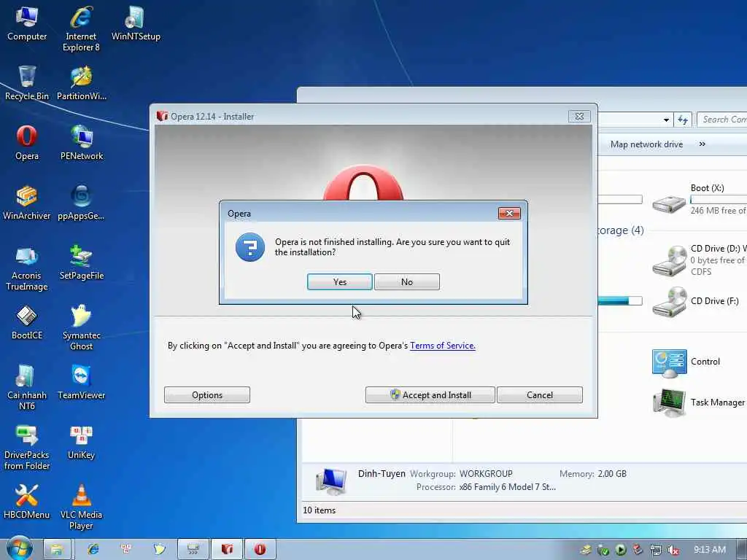Open Computer desktop icon

27,24
